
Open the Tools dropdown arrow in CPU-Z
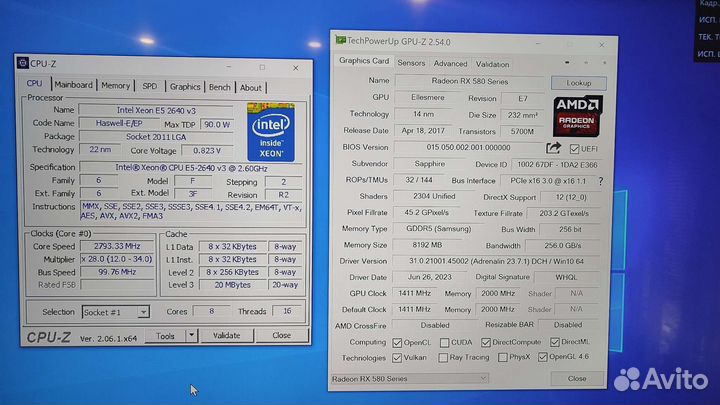click(x=191, y=336)
